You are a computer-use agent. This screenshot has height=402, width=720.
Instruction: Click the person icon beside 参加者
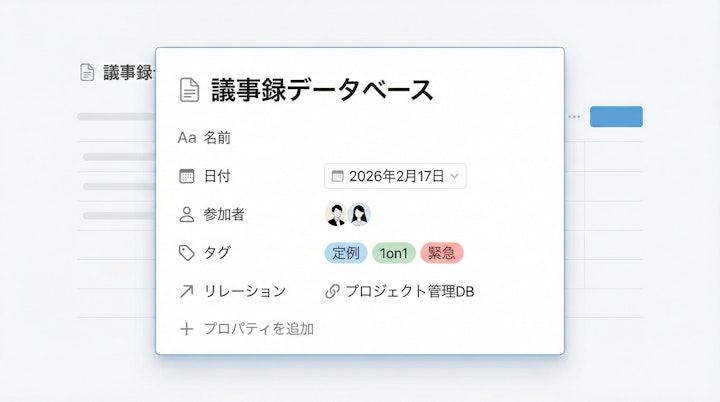pos(186,215)
